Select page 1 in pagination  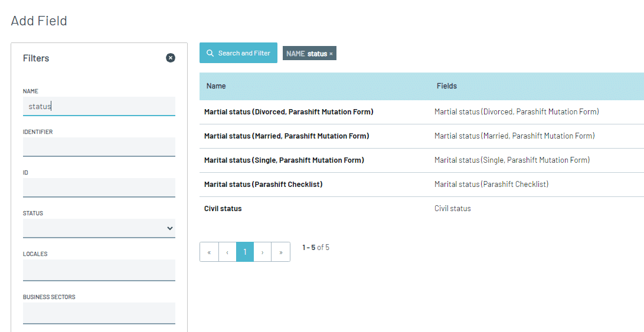coord(245,252)
